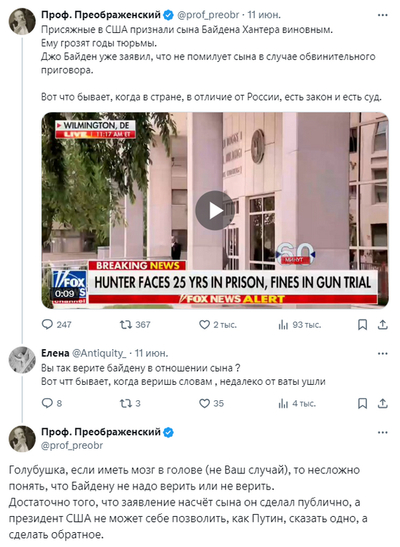Share Елена's reply
Screen dimensions: 400x547
point(383,404)
